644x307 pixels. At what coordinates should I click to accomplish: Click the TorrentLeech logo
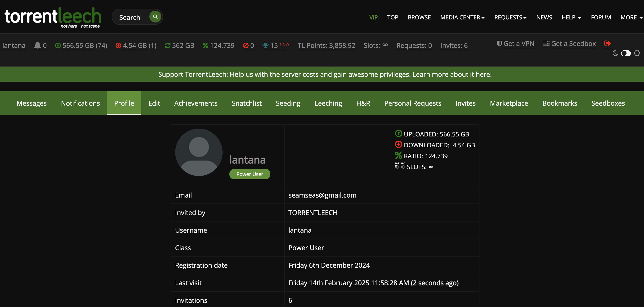click(53, 17)
